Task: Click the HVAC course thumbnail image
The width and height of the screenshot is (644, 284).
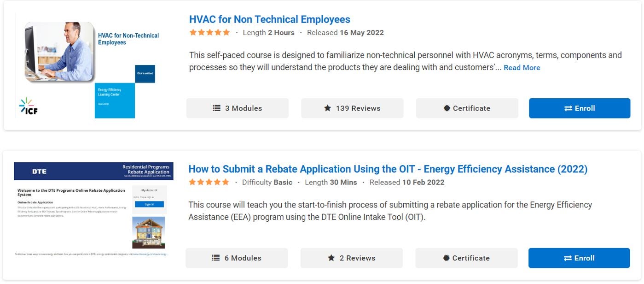Action: (x=90, y=65)
